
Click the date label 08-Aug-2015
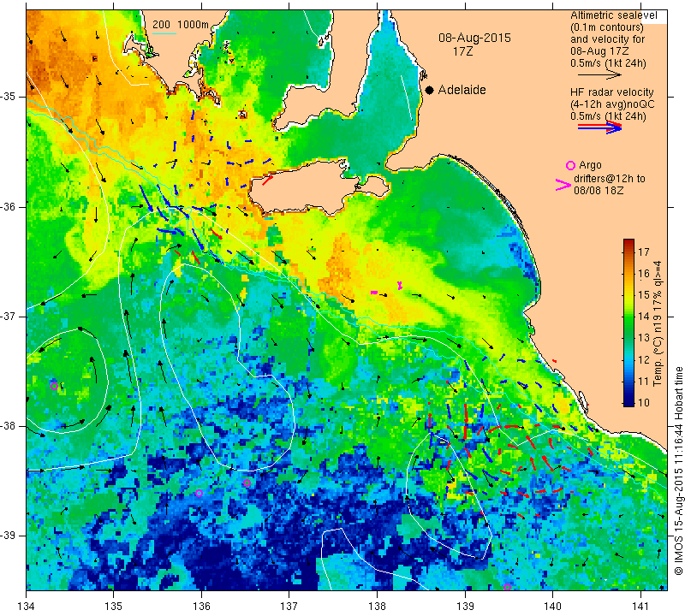474,38
